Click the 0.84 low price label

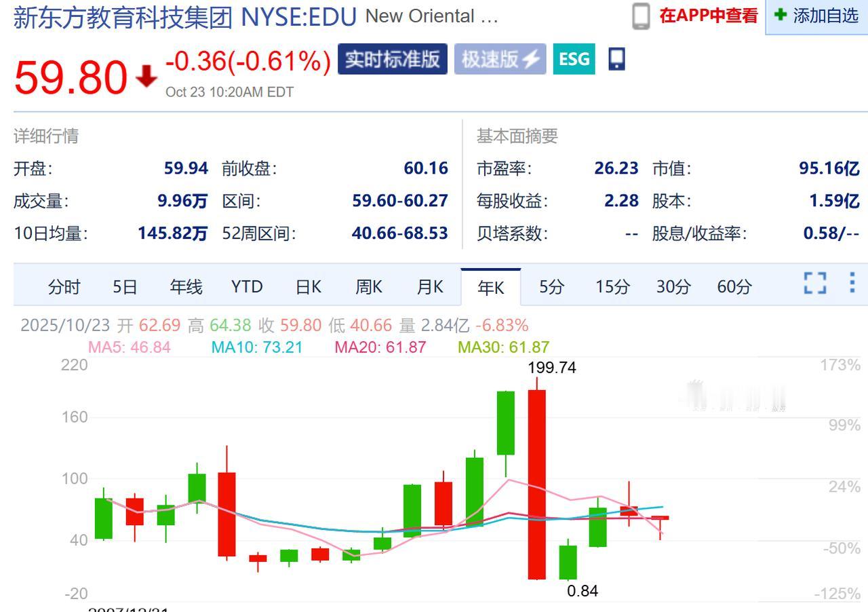pyautogui.click(x=583, y=591)
